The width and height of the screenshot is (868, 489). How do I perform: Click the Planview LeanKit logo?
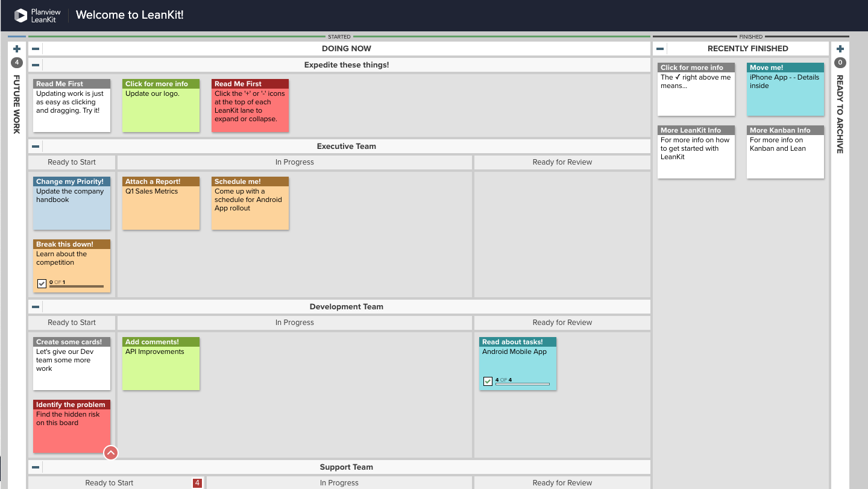pos(36,15)
